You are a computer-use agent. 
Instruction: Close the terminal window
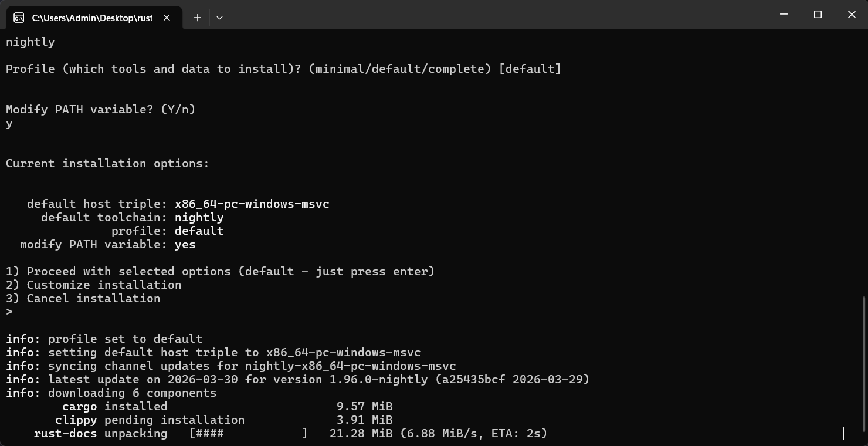[x=852, y=14]
